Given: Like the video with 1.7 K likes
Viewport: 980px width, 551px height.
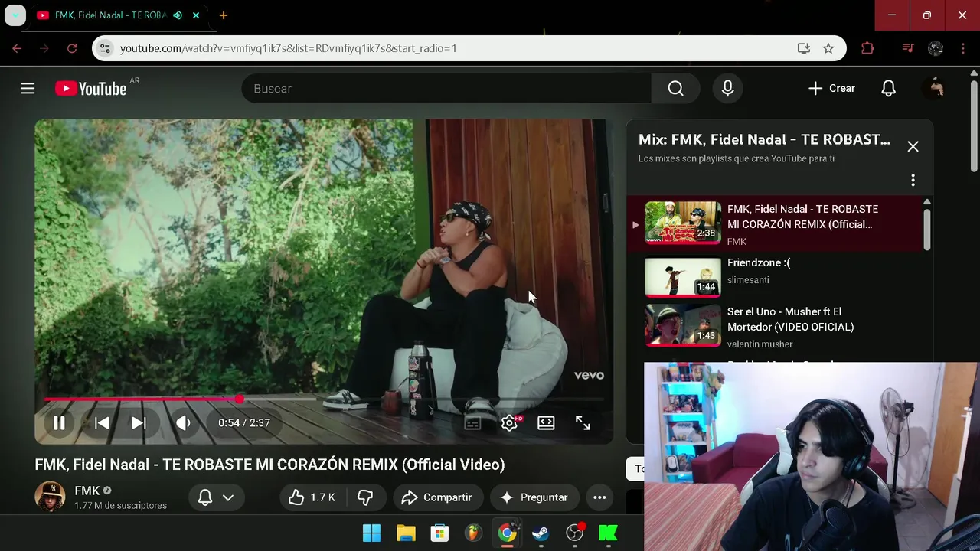Looking at the screenshot, I should click(312, 497).
